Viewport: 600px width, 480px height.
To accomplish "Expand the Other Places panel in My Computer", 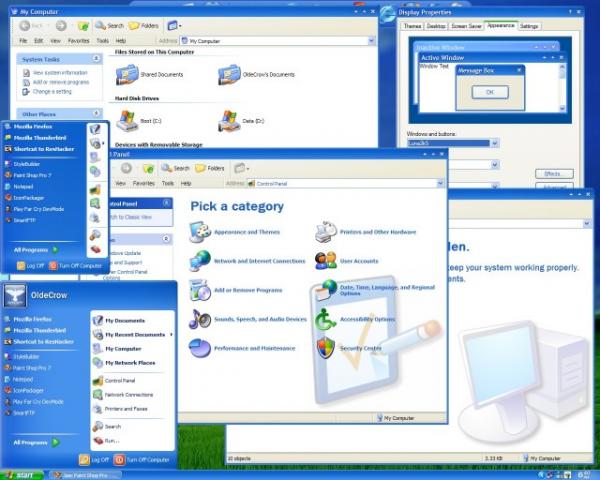I will click(x=96, y=113).
